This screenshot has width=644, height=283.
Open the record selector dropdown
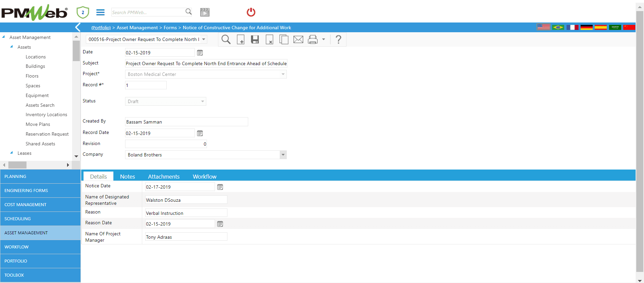click(204, 39)
